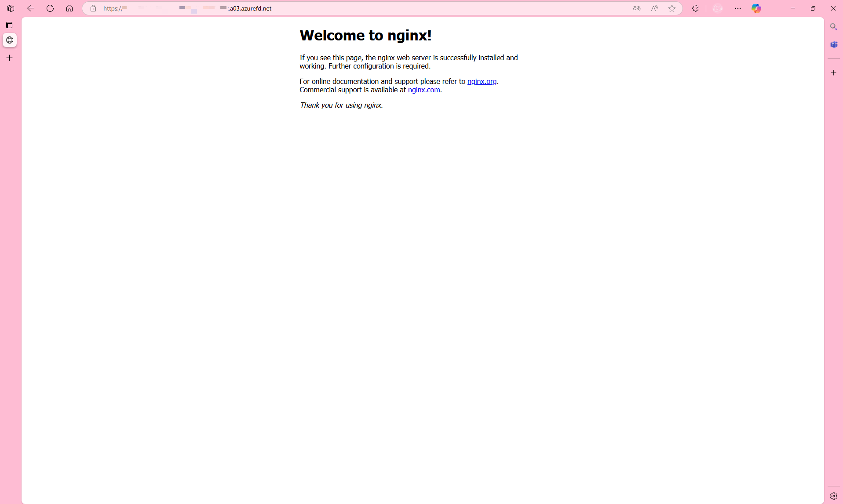Viewport: 843px width, 504px height.
Task: Open Microsoft 365 from the sidebar
Action: click(834, 44)
